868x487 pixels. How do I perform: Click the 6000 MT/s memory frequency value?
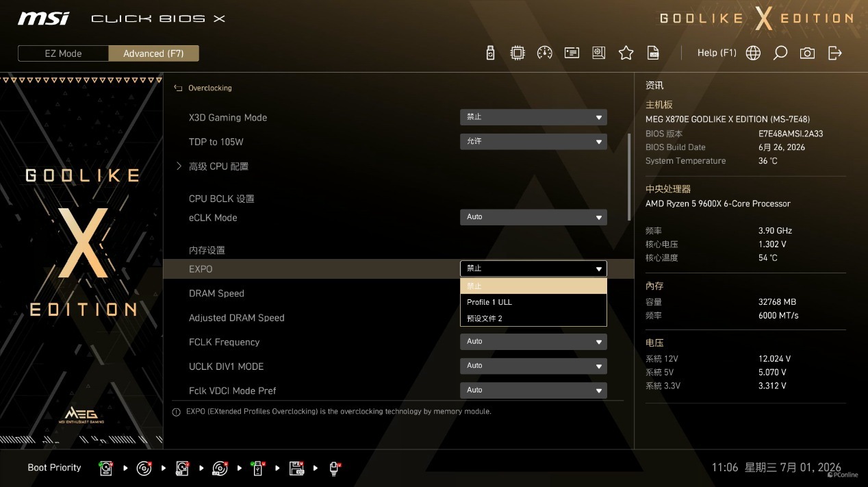click(778, 316)
